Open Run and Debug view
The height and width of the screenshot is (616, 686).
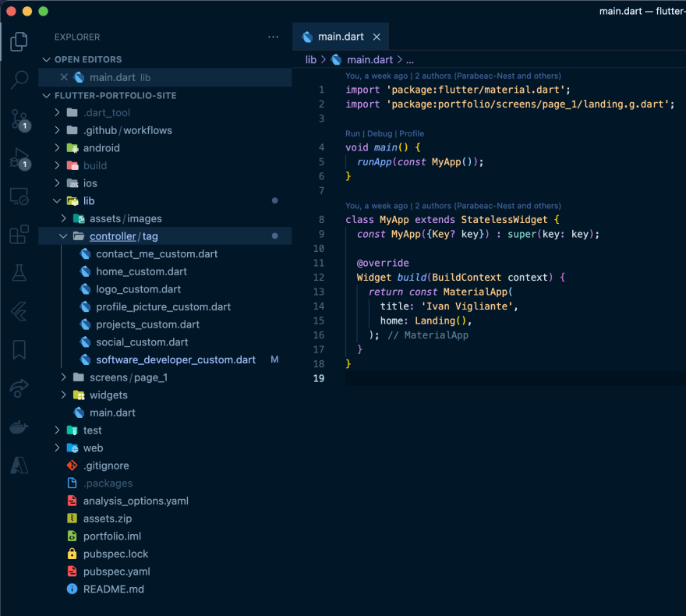tap(19, 158)
